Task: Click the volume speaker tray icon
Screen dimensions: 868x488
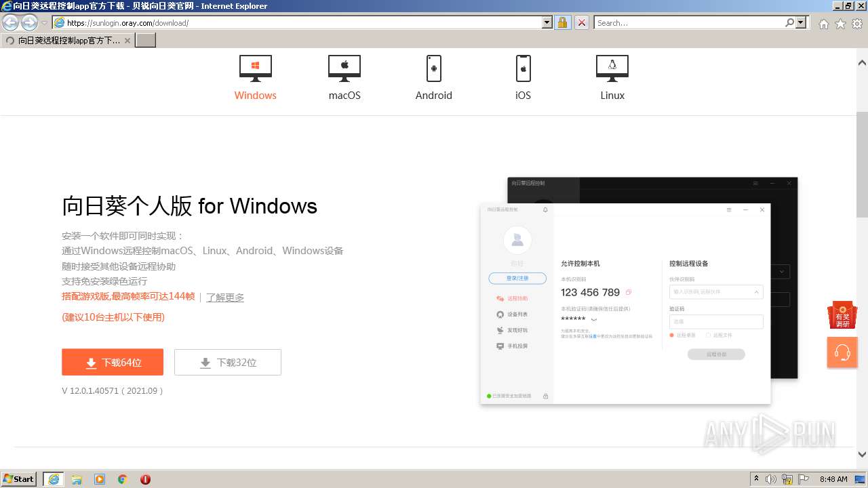Action: (x=771, y=479)
